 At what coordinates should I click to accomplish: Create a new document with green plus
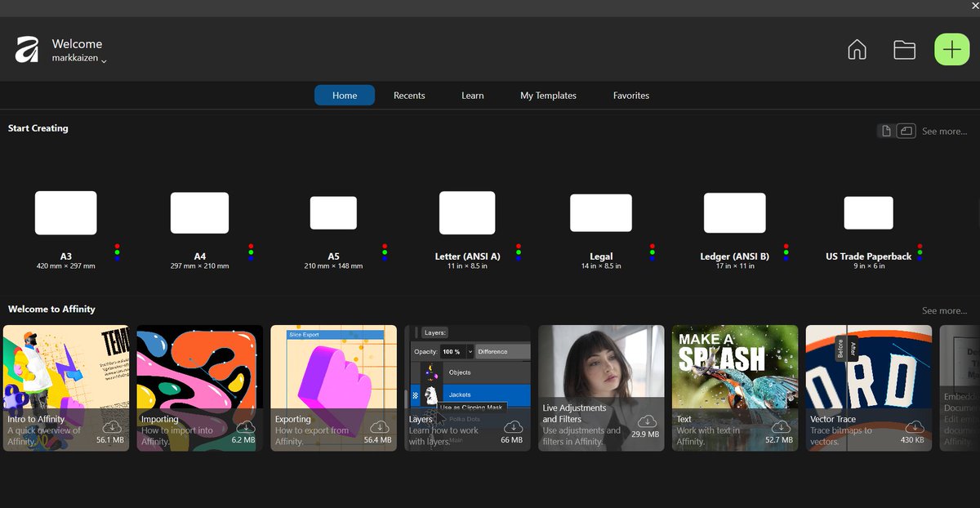pos(951,50)
